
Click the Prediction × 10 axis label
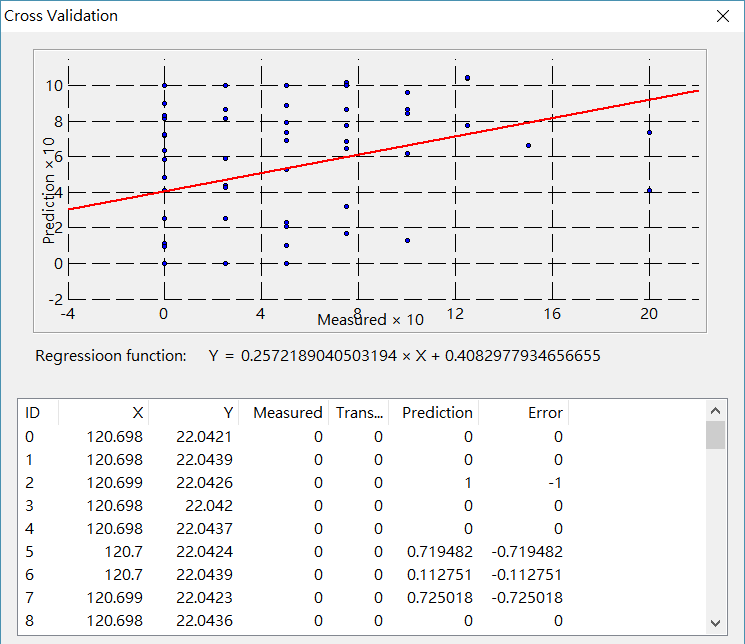[48, 191]
